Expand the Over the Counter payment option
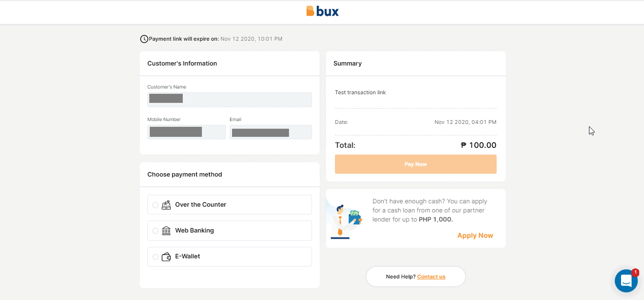This screenshot has height=300, width=644. tap(229, 204)
